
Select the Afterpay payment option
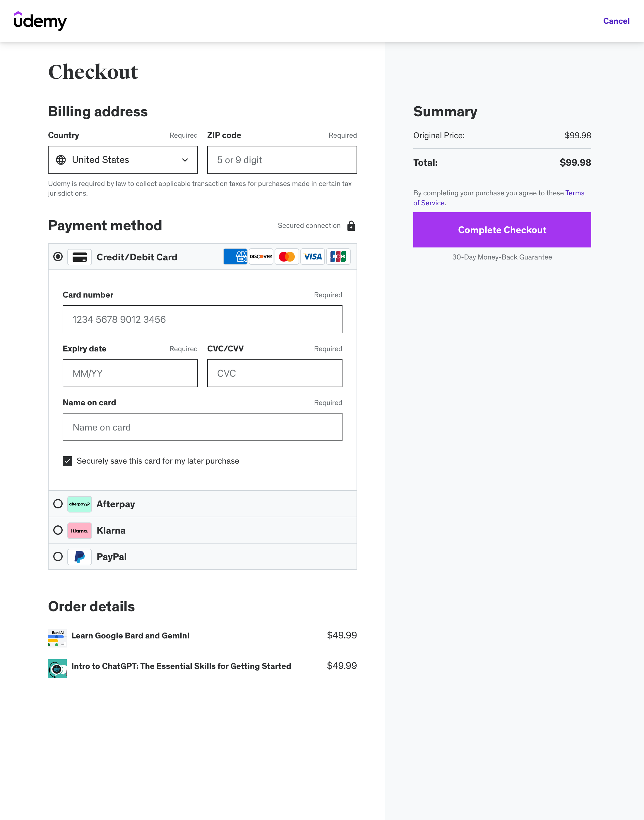[x=58, y=504]
